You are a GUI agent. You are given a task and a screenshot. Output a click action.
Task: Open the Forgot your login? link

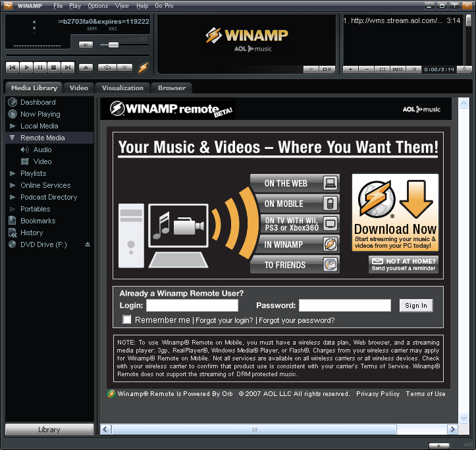tap(224, 320)
